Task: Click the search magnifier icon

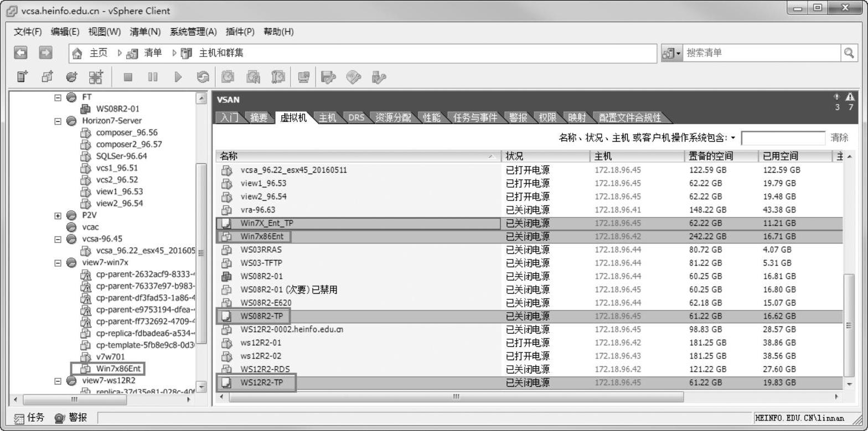Action: tap(849, 53)
